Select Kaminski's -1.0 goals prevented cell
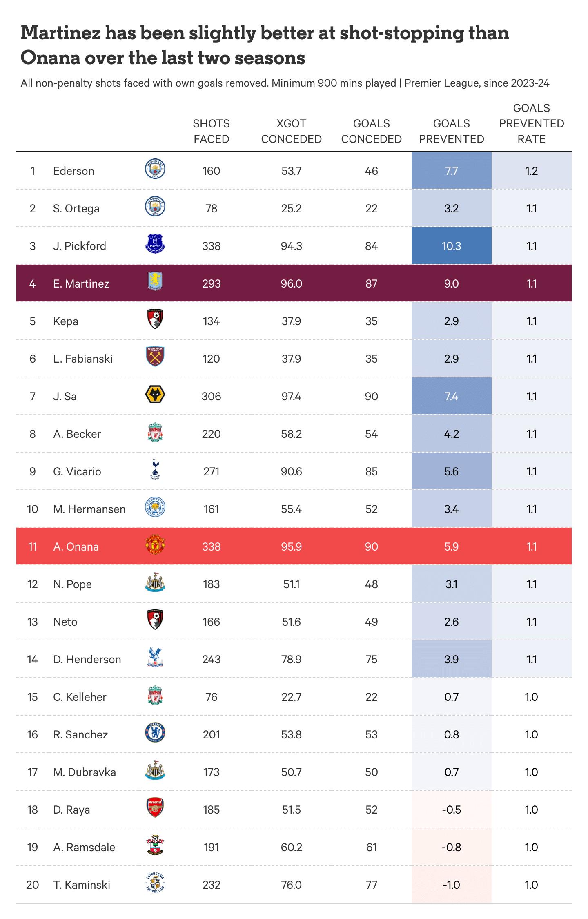Screen dimensions: 588x919 coord(452,885)
